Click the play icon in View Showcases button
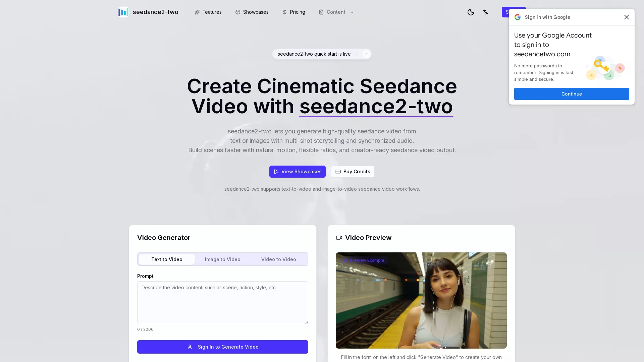Image resolution: width=644 pixels, height=362 pixels. (276, 172)
